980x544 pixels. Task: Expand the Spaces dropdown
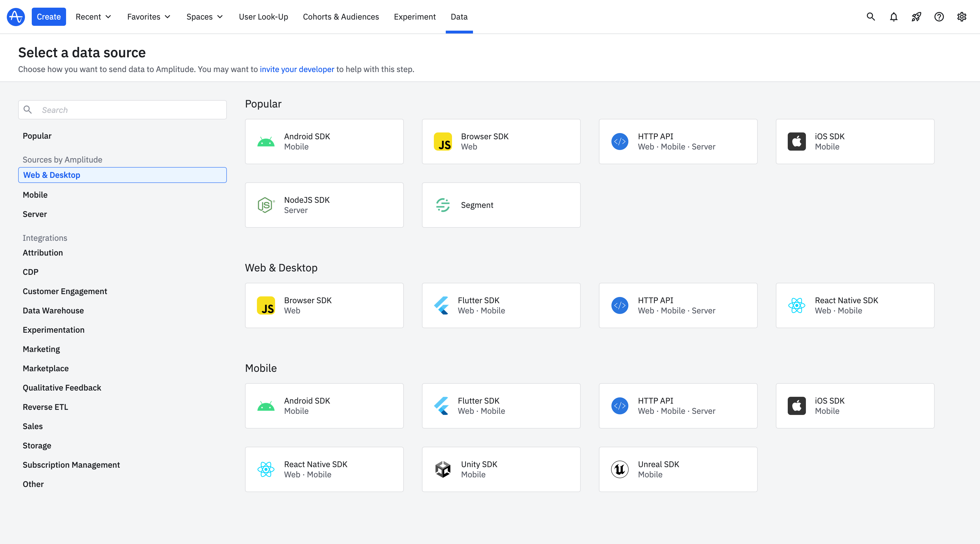(204, 17)
